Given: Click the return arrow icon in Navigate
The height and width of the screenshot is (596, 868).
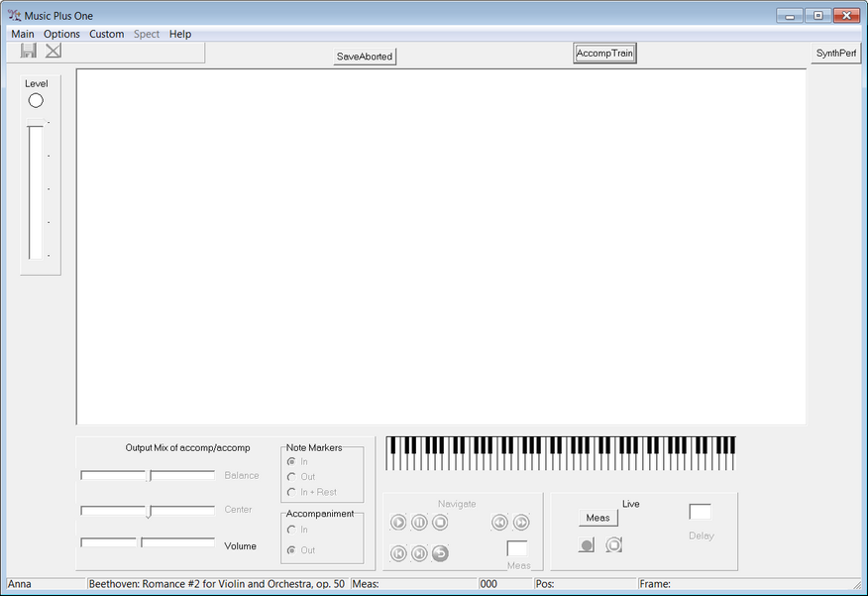Looking at the screenshot, I should (440, 553).
